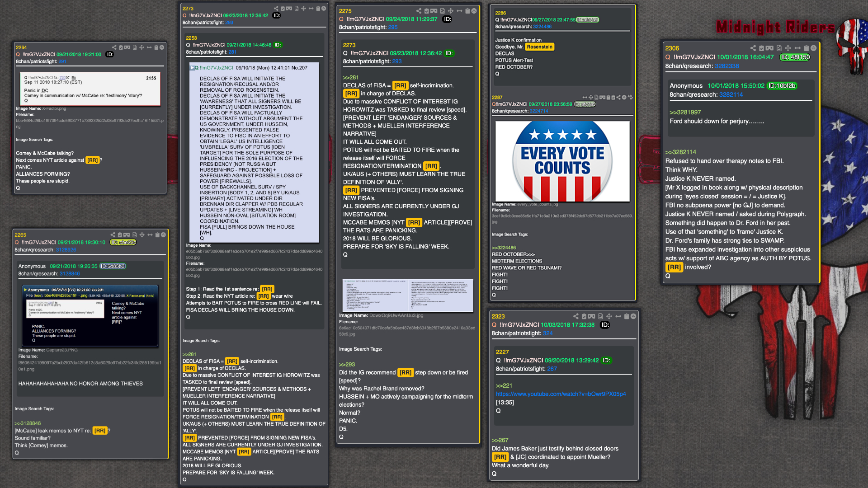Open qresearch link 3128926 in post 2265

pos(66,249)
